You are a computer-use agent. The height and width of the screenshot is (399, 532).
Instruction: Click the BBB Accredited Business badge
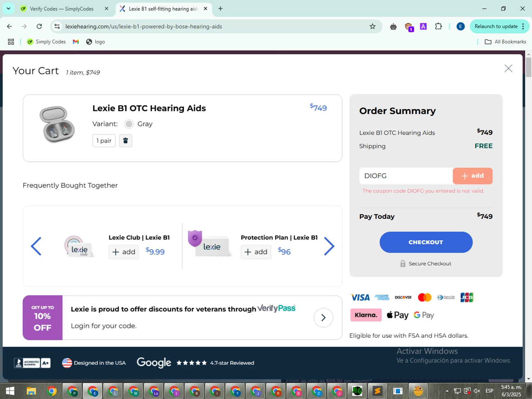click(x=32, y=363)
